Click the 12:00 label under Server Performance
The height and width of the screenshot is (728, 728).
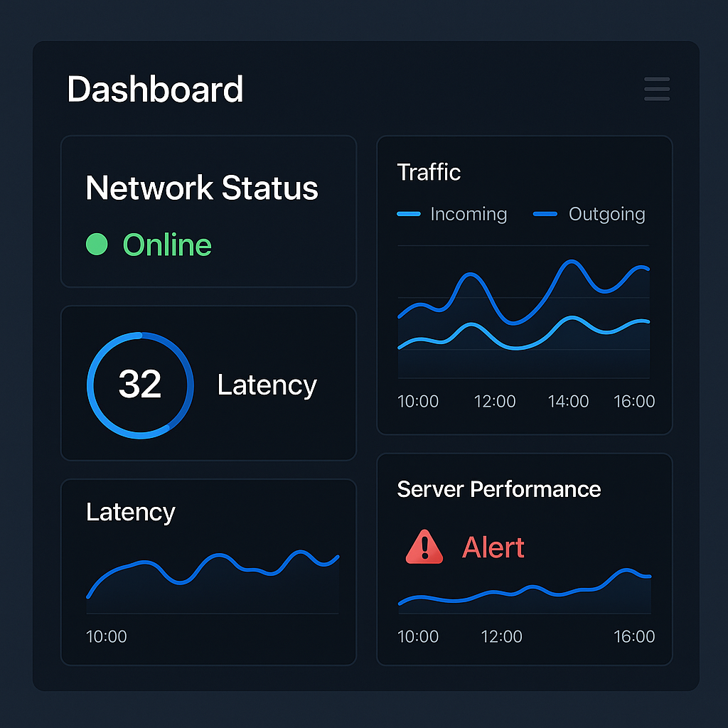(x=501, y=636)
